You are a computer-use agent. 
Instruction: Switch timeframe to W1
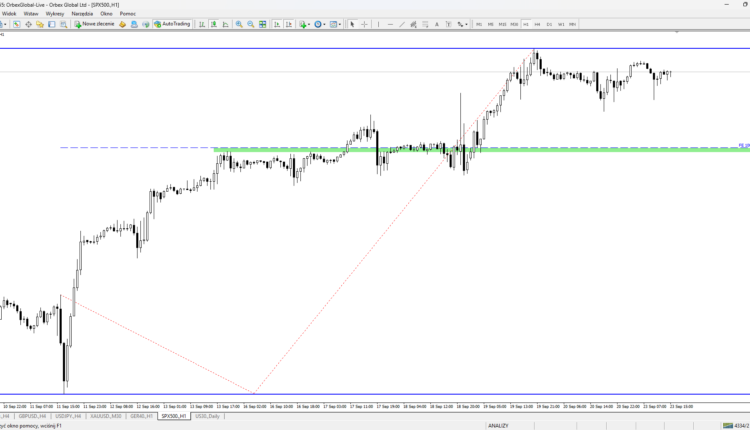(x=561, y=24)
